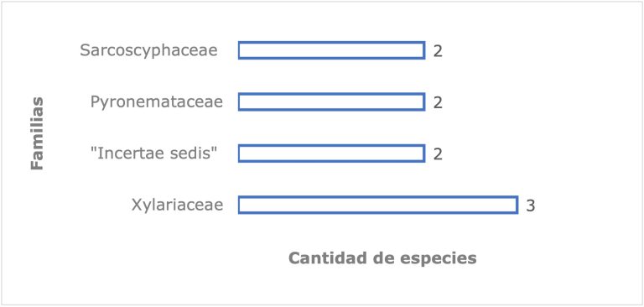Screen dimensions: 644x307
Task: Select the Pyronemataceae bar
Action: 331,102
